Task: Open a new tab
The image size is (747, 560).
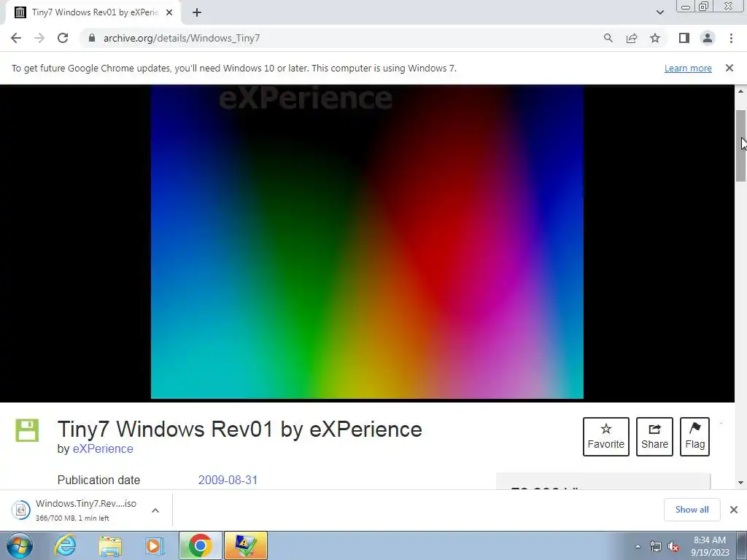Action: pos(197,12)
